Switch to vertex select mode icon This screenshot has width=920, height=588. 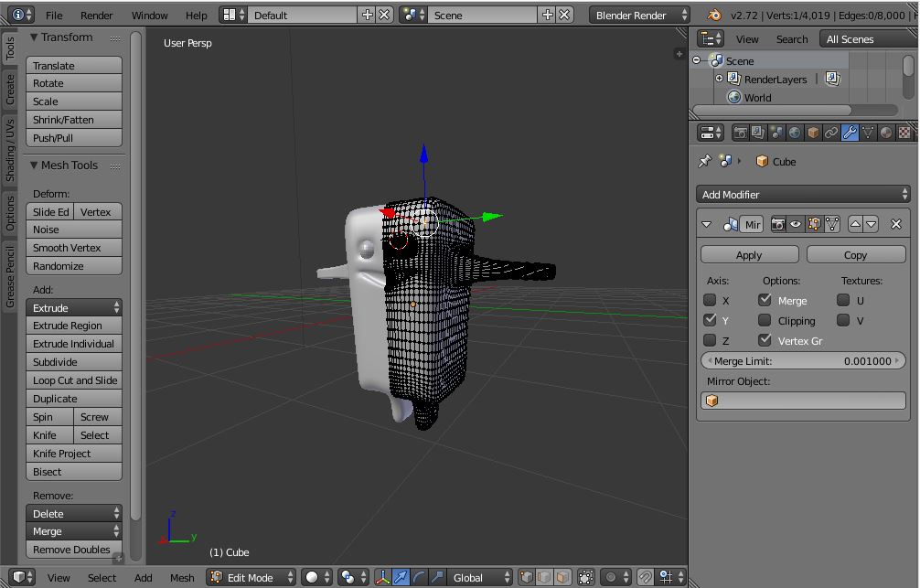coord(527,577)
